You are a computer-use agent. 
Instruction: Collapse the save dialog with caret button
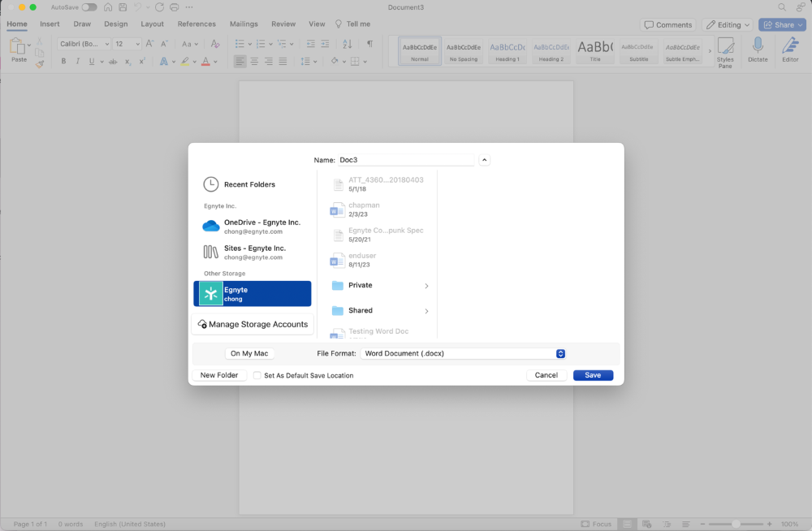tap(484, 160)
